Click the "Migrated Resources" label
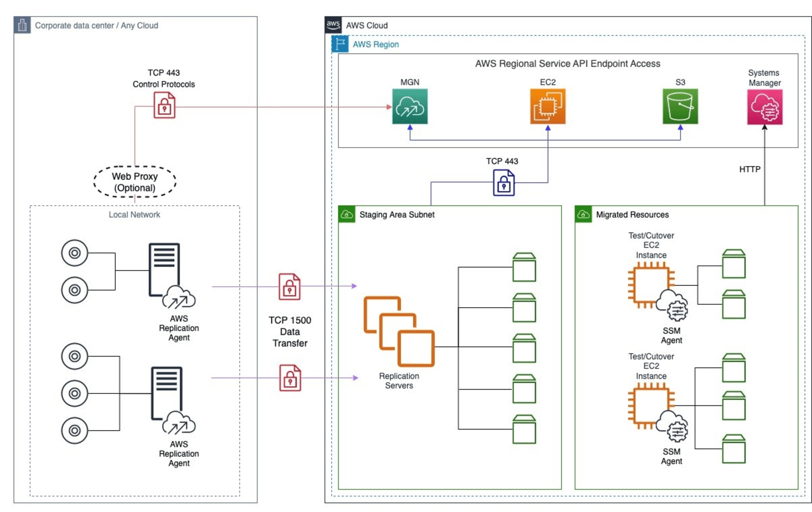The image size is (812, 512). pyautogui.click(x=632, y=215)
